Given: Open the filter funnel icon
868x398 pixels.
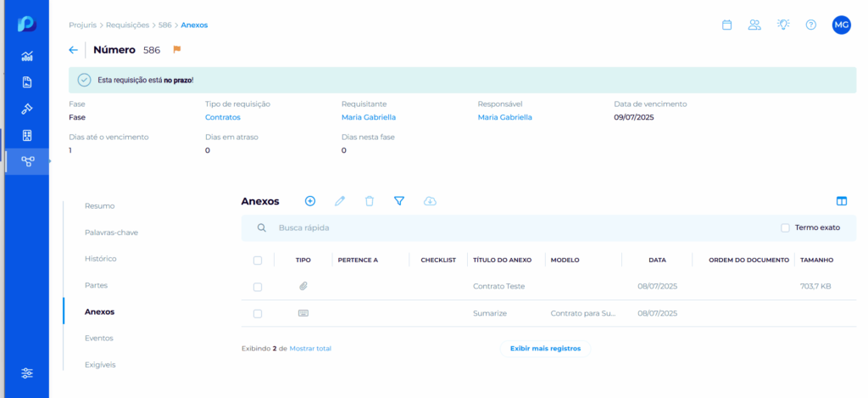Looking at the screenshot, I should (x=399, y=201).
